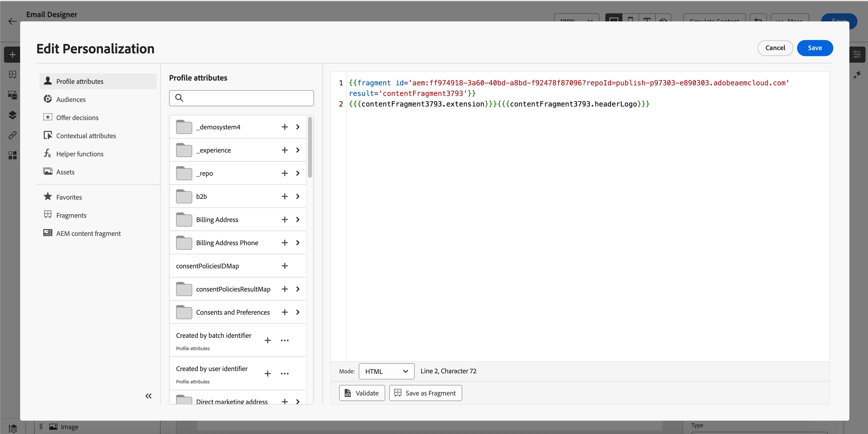
Task: Select Profile attributes in left menu
Action: tap(98, 81)
